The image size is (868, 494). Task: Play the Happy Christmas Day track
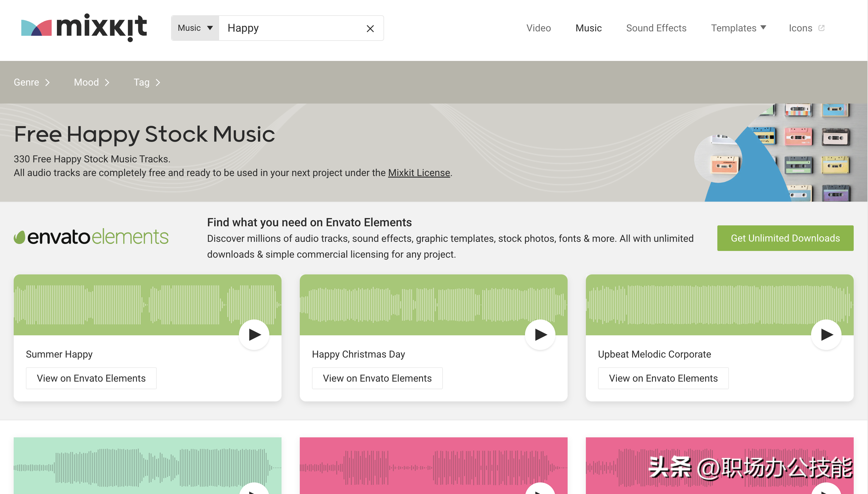pos(541,335)
